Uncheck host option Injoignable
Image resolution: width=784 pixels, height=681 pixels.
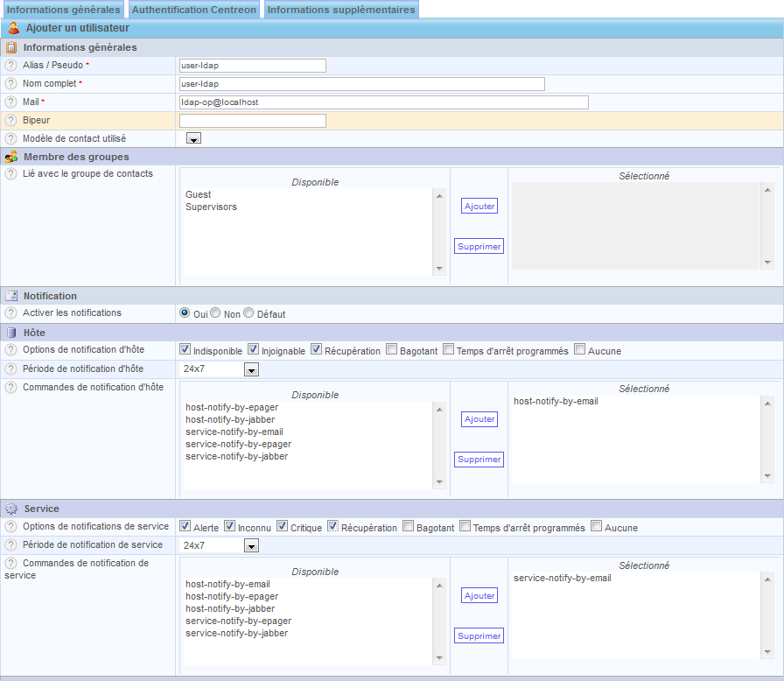[x=254, y=349]
